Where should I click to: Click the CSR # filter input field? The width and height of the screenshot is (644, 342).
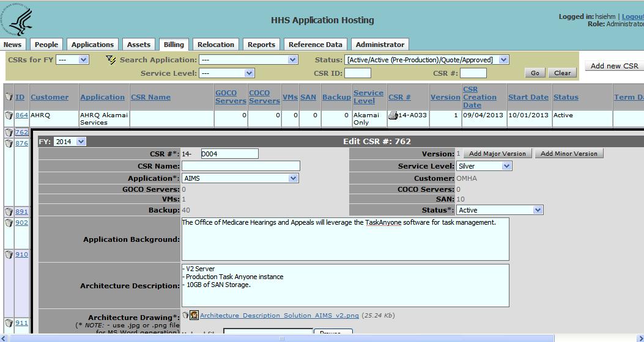click(473, 73)
